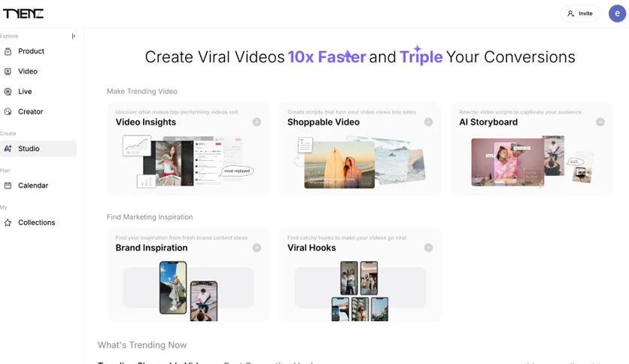
Task: Click the "What's Trending Now" heading
Action: pyautogui.click(x=142, y=345)
